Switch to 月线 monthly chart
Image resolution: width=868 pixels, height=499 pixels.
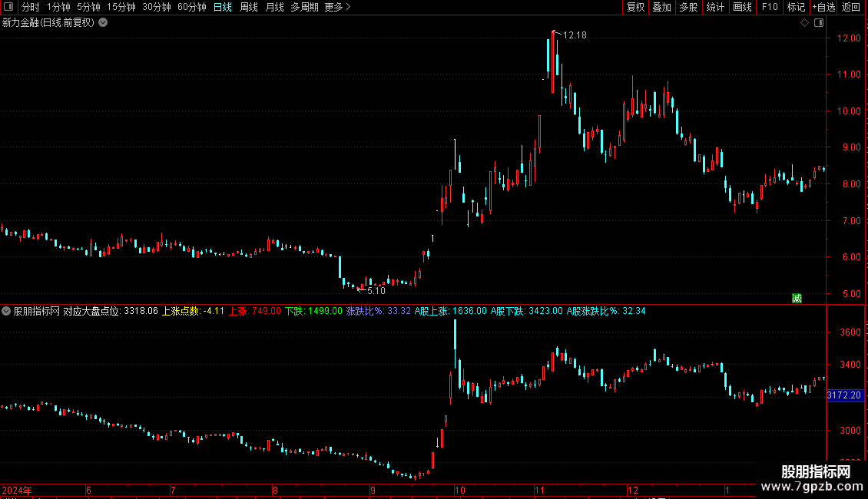pos(274,7)
